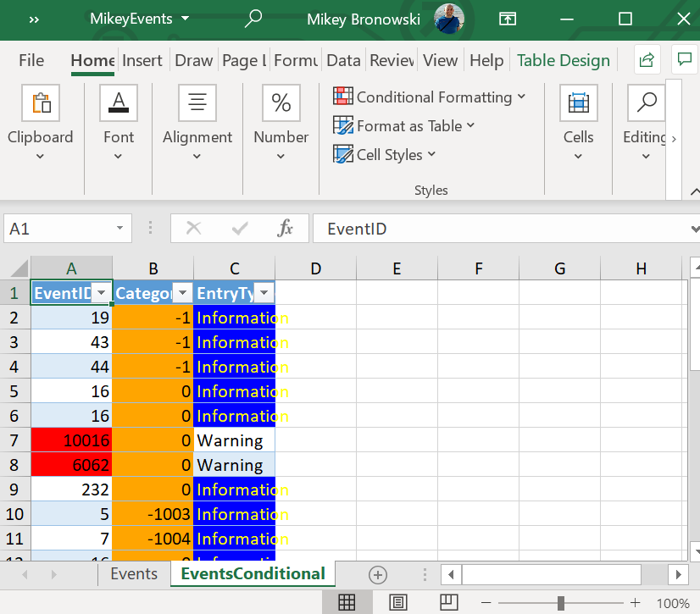This screenshot has height=614, width=700.
Task: Add a new sheet with plus button
Action: coord(378,574)
